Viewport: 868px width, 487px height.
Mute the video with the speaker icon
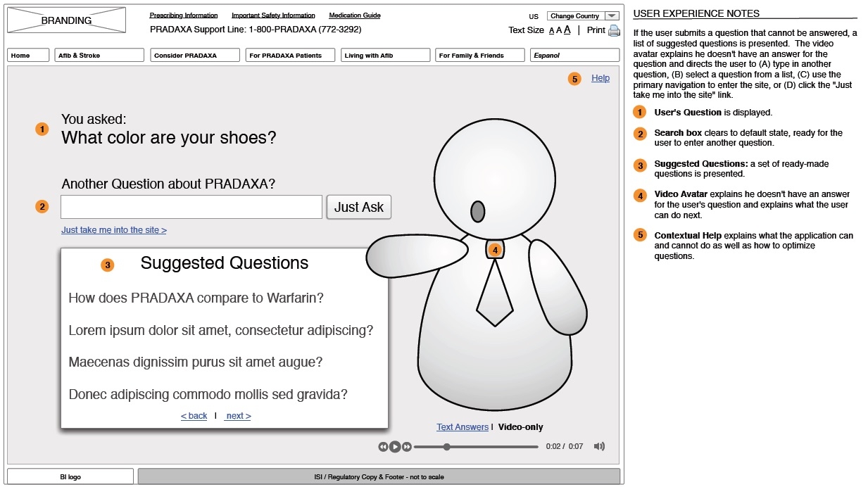click(x=599, y=446)
